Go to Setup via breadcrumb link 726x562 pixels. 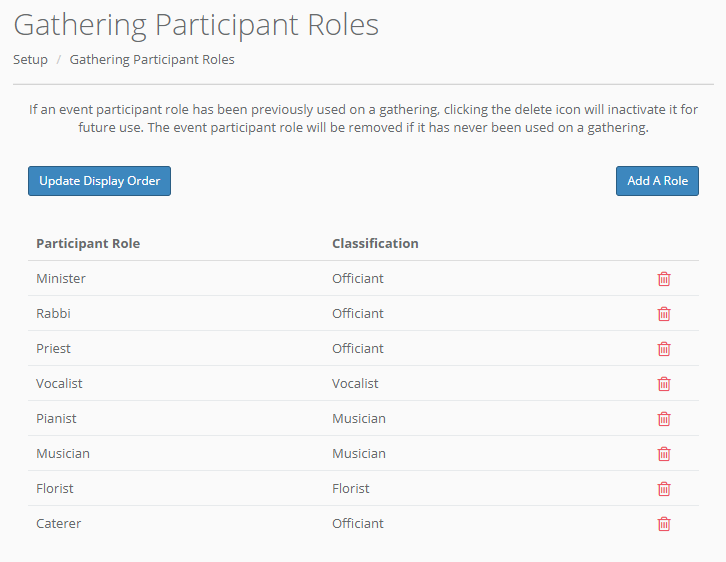[x=30, y=60]
